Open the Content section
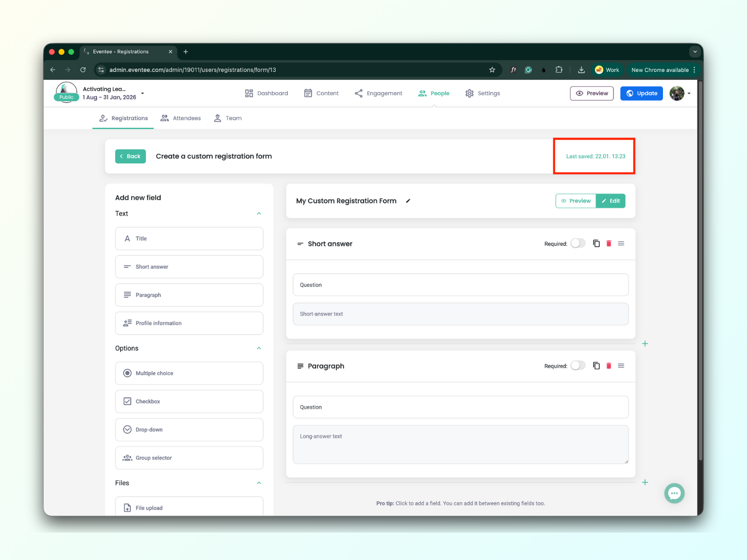The image size is (747, 560). (321, 93)
